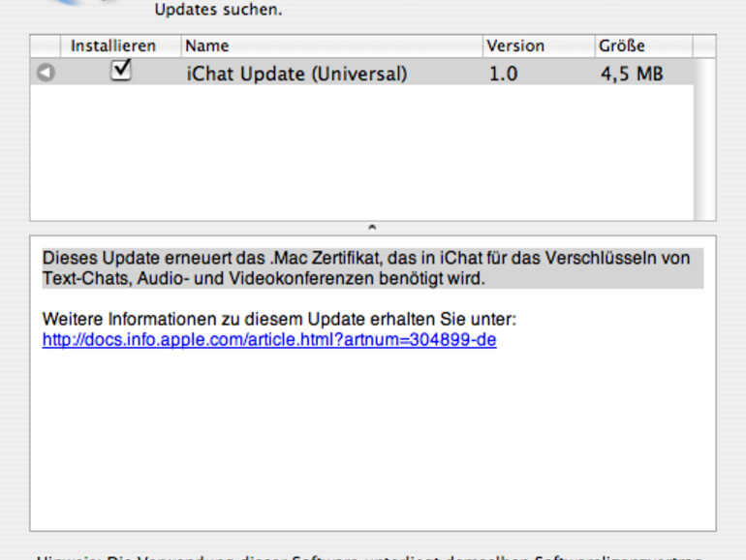Click the update list vertical scrollbar
The image size is (746, 560).
tap(704, 140)
